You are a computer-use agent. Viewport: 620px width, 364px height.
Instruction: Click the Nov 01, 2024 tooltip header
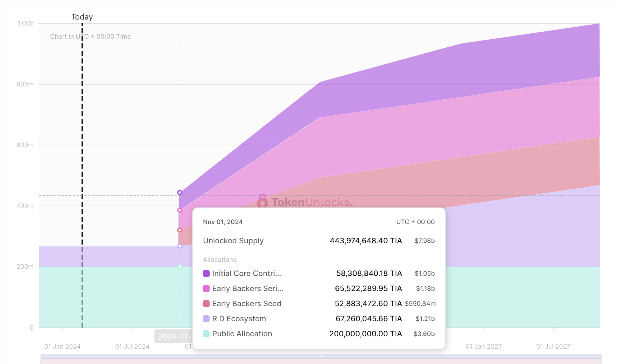click(223, 222)
